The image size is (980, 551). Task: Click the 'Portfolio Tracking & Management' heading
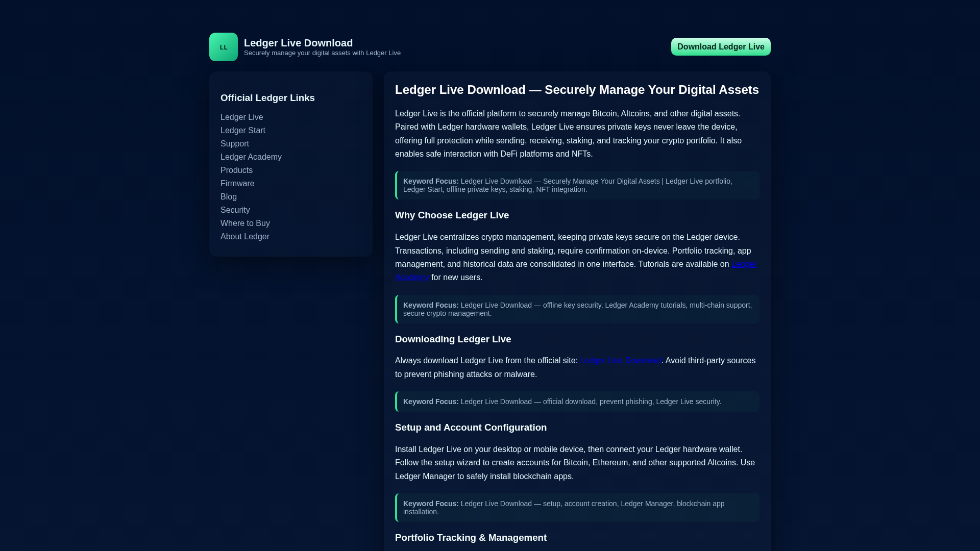pyautogui.click(x=471, y=538)
